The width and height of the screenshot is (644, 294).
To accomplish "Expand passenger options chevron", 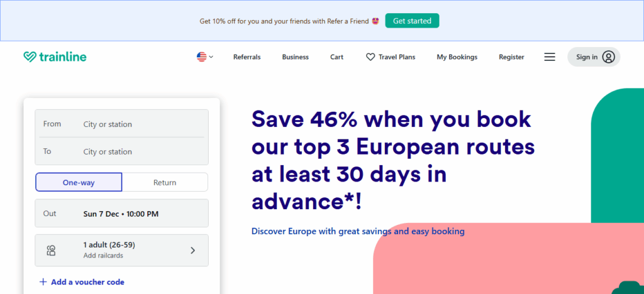I will pyautogui.click(x=192, y=251).
